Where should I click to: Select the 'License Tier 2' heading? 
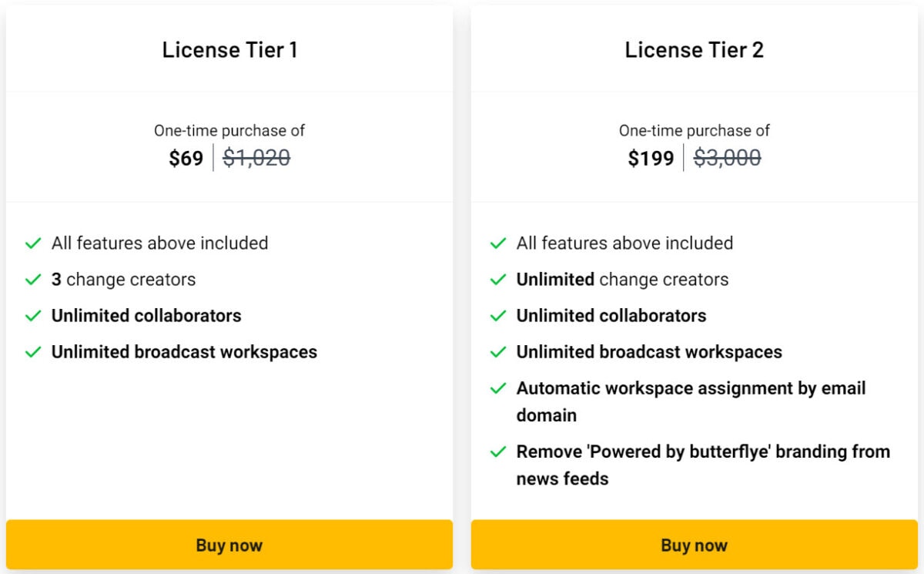pos(694,49)
